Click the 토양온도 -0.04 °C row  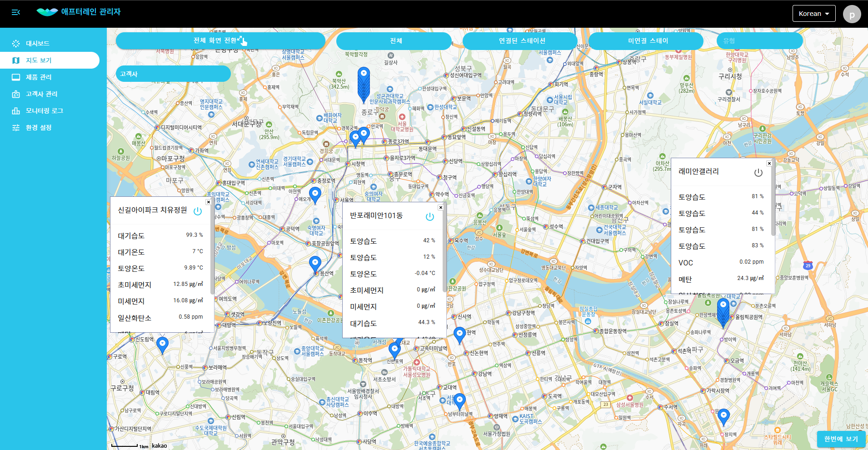(x=393, y=274)
